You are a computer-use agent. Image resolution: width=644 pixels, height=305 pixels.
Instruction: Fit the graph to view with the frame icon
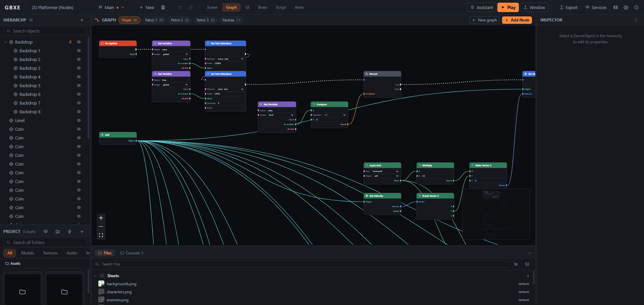[101, 235]
